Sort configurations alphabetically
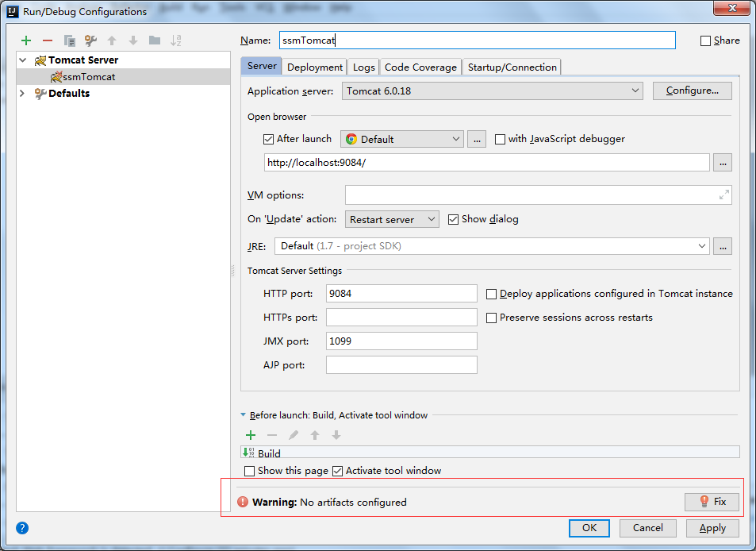This screenshot has height=551, width=756. 176,40
